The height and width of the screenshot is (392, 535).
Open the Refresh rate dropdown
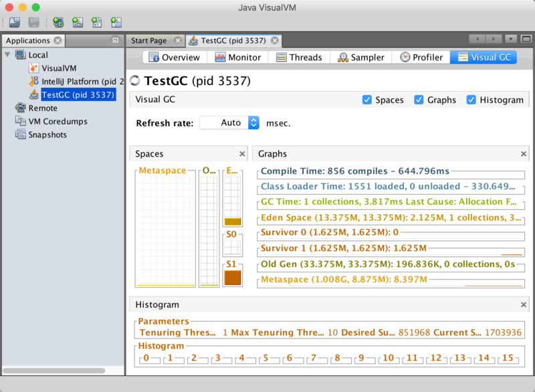pyautogui.click(x=253, y=123)
